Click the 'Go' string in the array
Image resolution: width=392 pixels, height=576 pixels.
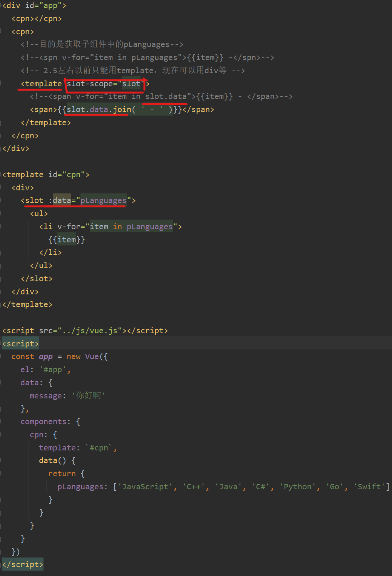coord(335,487)
